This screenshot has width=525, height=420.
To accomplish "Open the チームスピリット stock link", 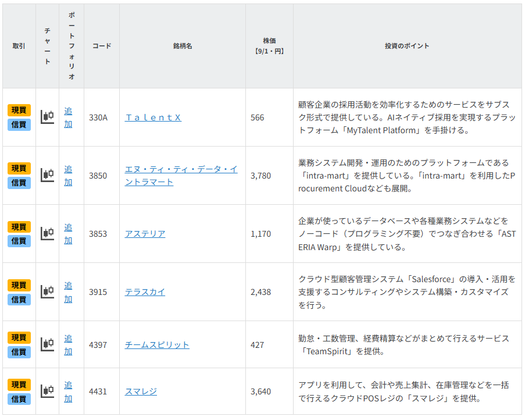I will 157,345.
